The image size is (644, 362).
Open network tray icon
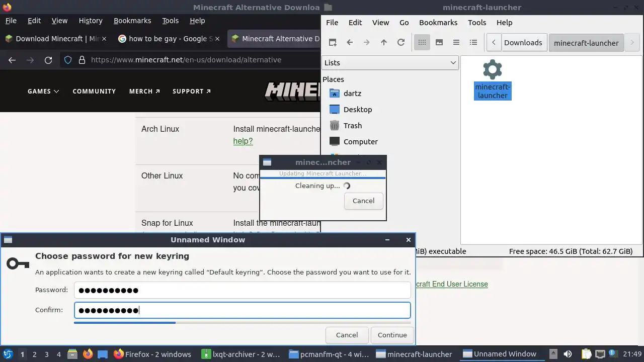[x=600, y=354]
